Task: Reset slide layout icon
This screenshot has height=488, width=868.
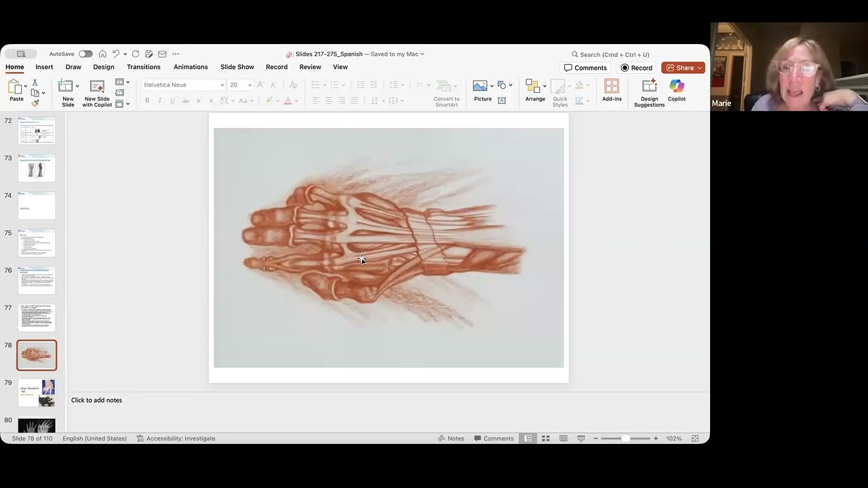Action: (120, 93)
